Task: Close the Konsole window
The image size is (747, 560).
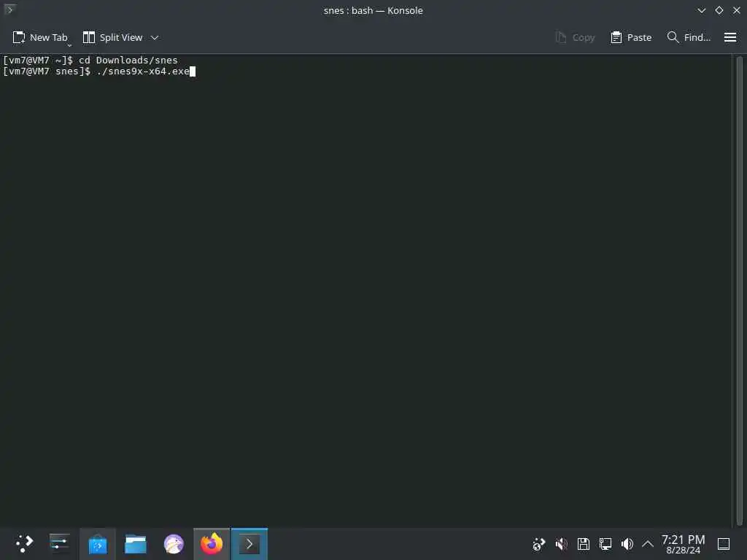Action: pos(737,10)
